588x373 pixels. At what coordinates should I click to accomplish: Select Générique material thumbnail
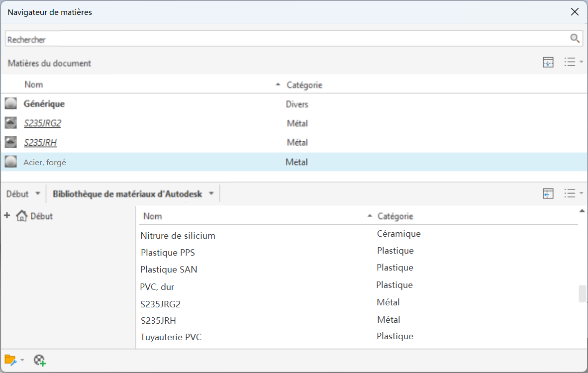[x=10, y=104]
